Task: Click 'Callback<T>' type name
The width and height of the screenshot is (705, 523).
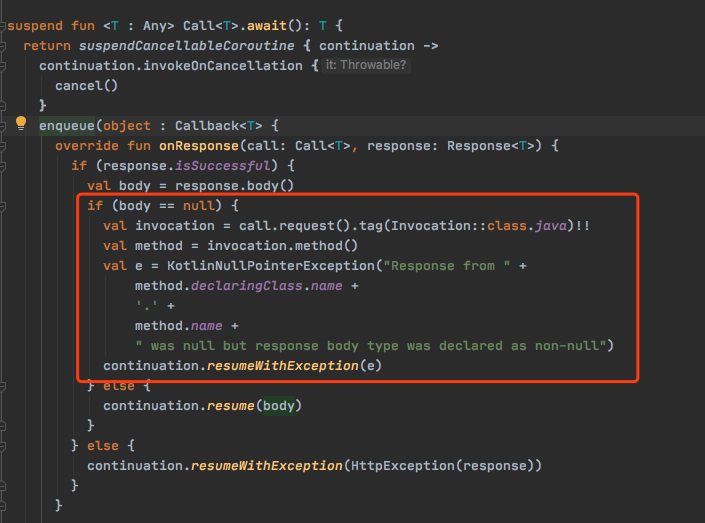Action: pyautogui.click(x=219, y=126)
